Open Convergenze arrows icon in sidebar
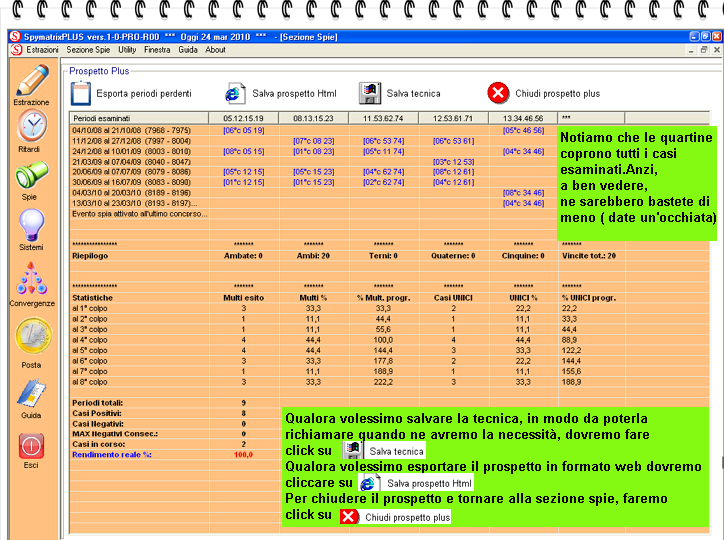Viewport: 724px width, 540px height. 31,278
